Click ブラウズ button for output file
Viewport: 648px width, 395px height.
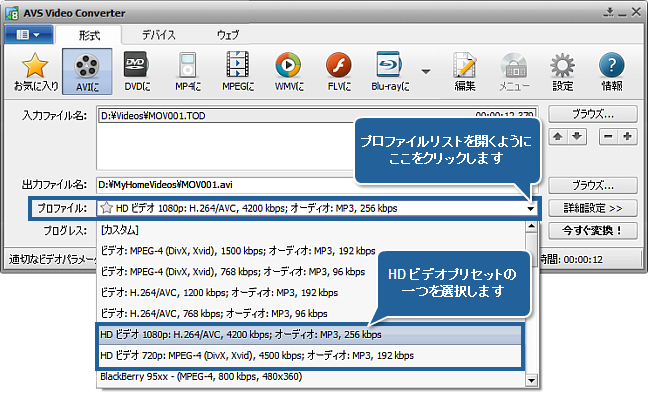tap(593, 186)
